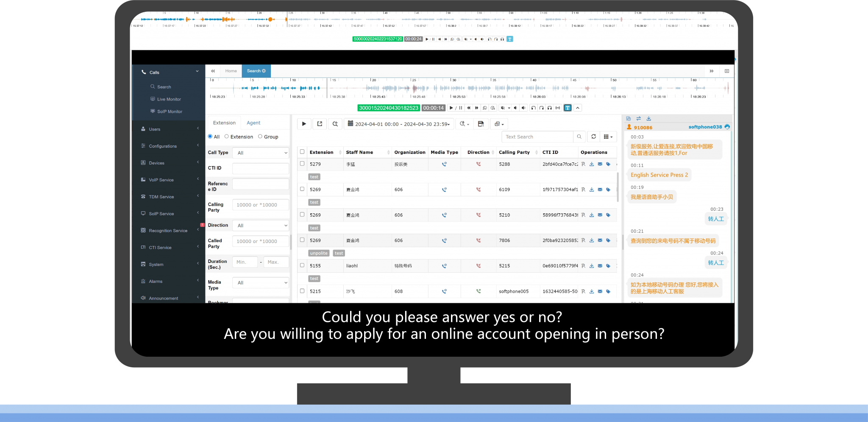This screenshot has height=422, width=868.
Task: Click the rewind button in audio player
Action: click(x=469, y=108)
